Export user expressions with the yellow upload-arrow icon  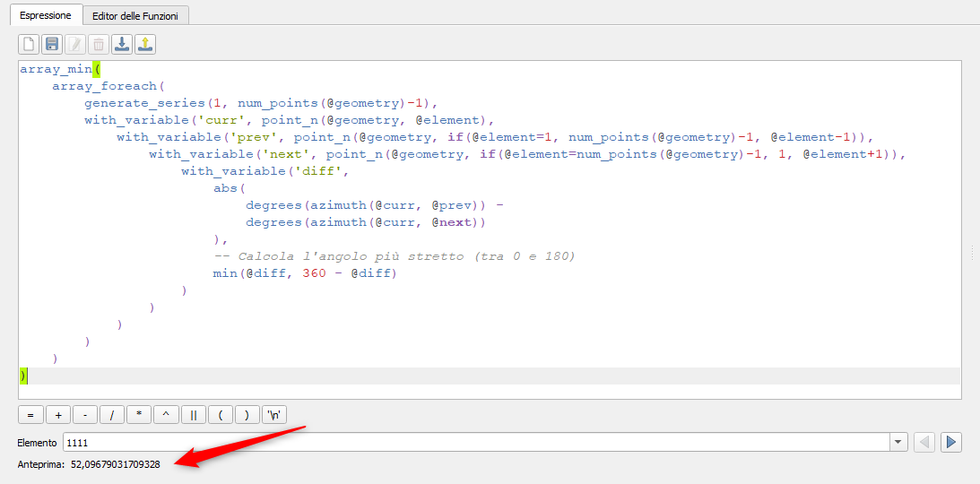pyautogui.click(x=145, y=44)
